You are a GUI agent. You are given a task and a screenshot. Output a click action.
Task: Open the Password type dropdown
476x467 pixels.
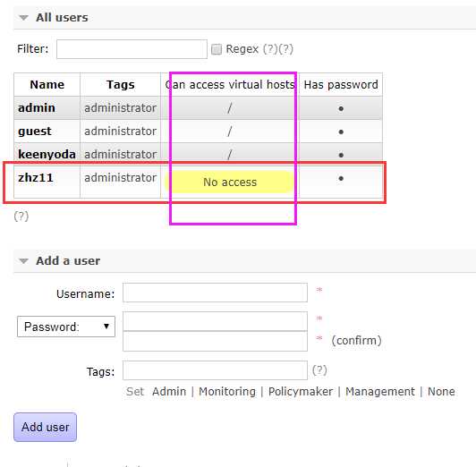[66, 327]
